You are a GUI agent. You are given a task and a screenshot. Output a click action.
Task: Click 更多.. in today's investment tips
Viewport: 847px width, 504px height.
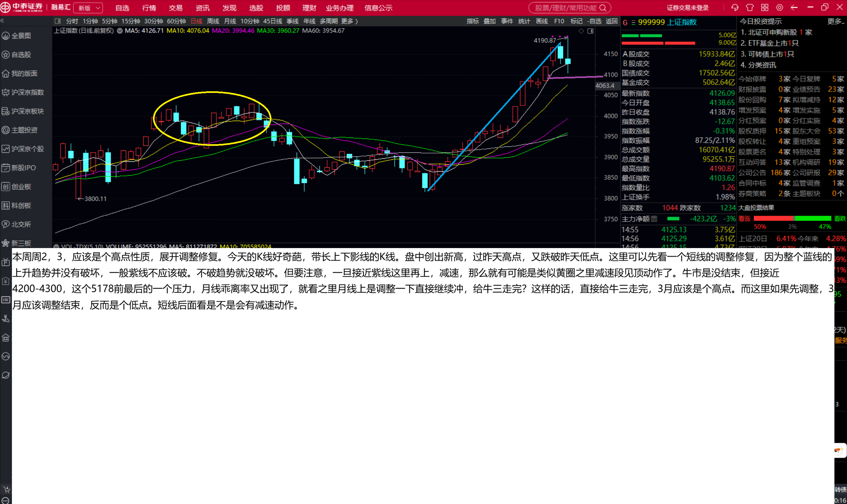click(835, 21)
